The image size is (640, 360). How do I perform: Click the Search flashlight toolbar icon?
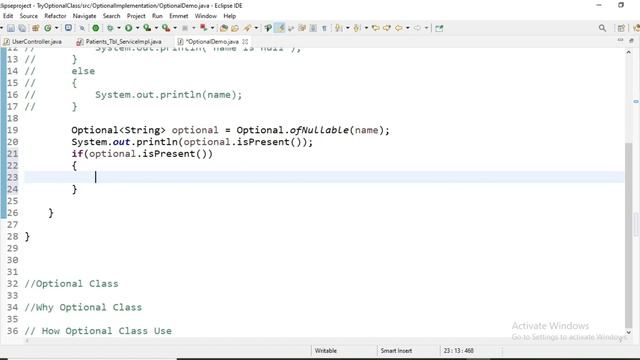pyautogui.click(x=247, y=28)
